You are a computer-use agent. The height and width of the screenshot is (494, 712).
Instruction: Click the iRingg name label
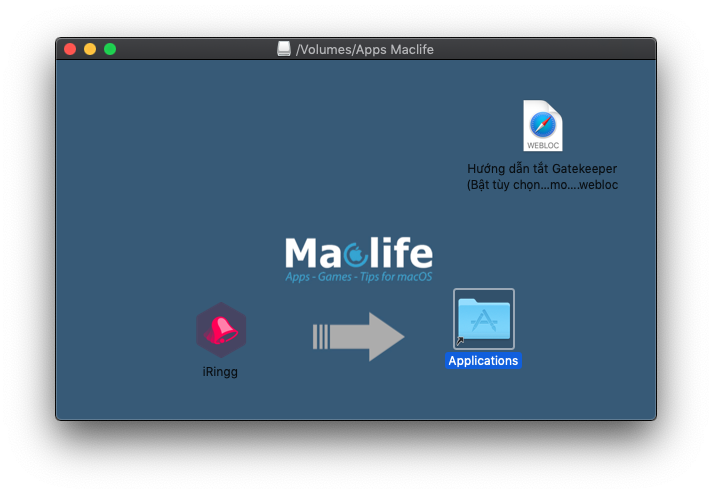tap(220, 372)
